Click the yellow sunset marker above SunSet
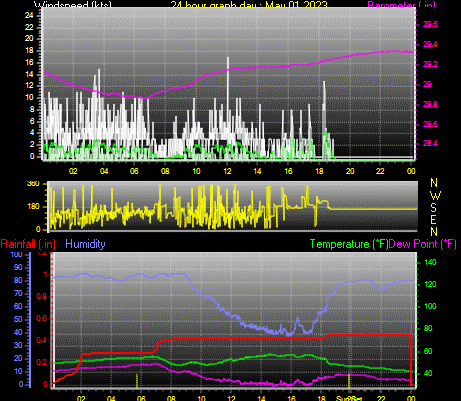The image size is (461, 401). pos(349,381)
